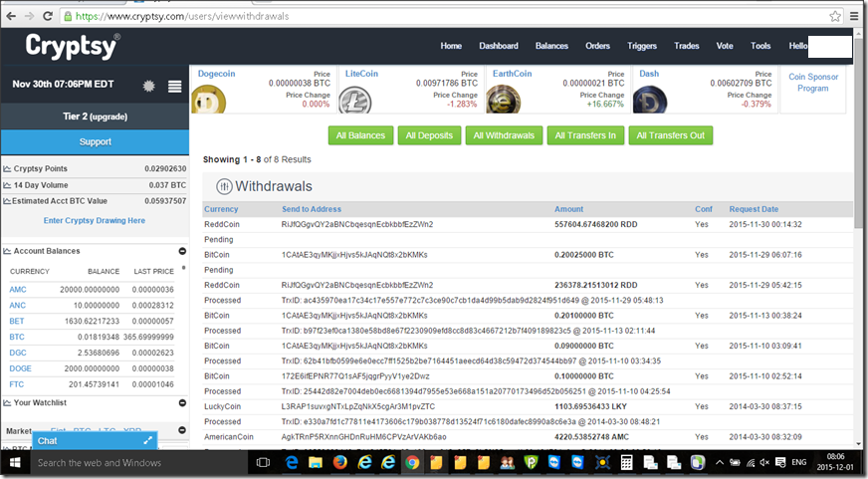Open the sidebar settings gear icon
Image resolution: width=868 pixels, height=479 pixels.
coord(149,86)
